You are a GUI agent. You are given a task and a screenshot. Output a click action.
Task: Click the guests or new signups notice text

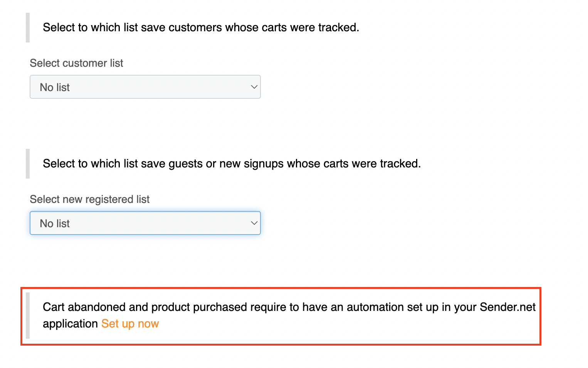232,164
